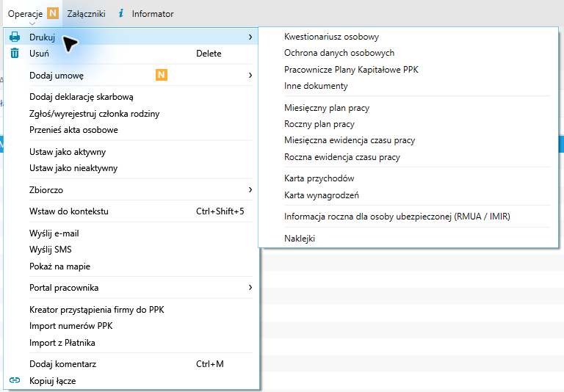
Task: Open the Operacje menu
Action: 25,14
